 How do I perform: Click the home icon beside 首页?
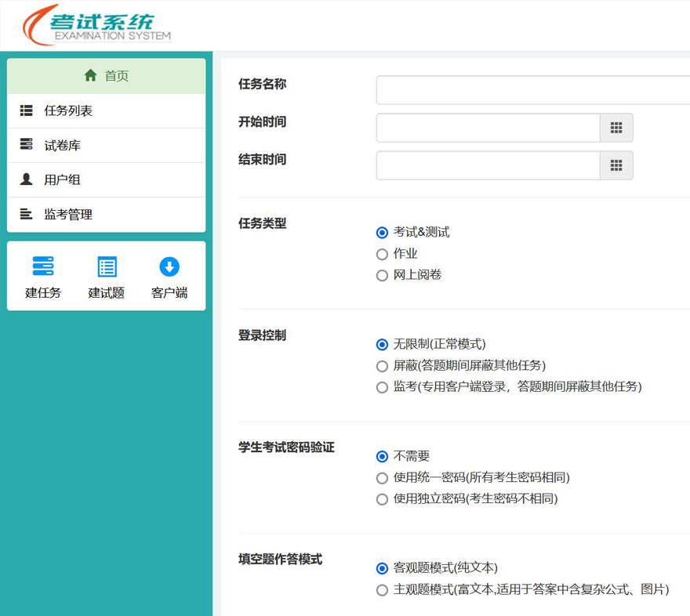[x=90, y=76]
